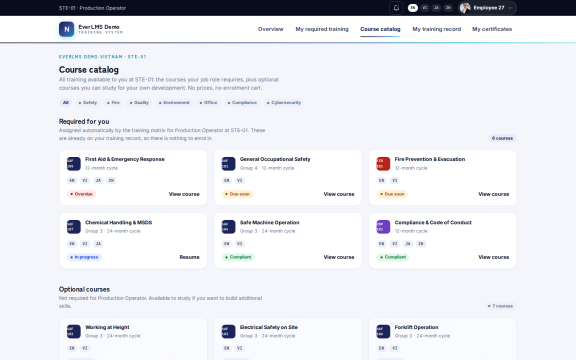Click Chemical Handling & MSDS title text
The image size is (576, 360).
(119, 223)
